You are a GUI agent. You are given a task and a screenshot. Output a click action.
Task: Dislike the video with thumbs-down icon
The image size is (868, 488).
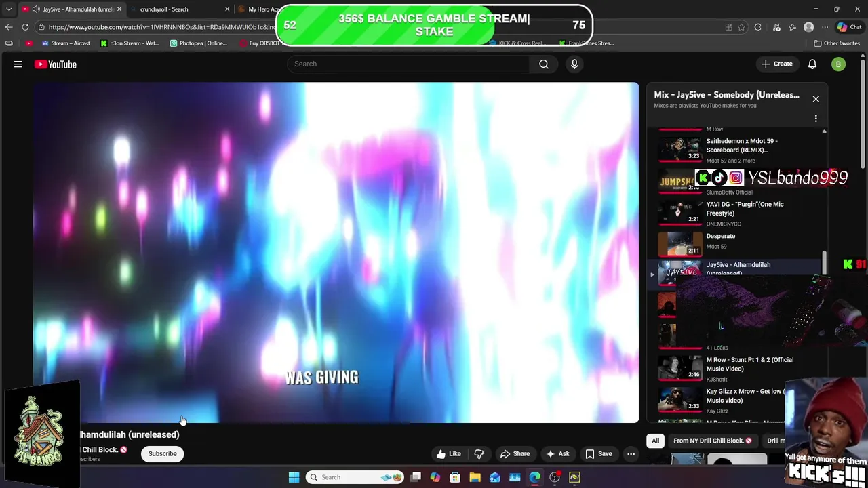click(479, 454)
